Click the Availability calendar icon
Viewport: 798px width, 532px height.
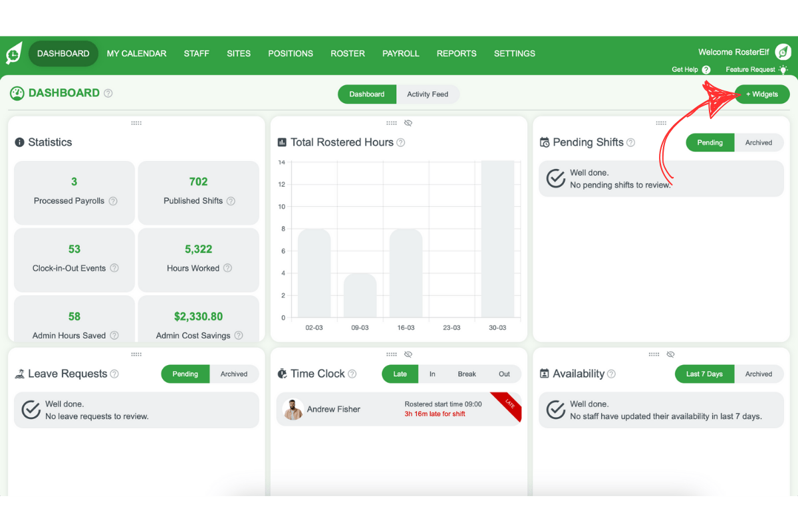click(546, 374)
